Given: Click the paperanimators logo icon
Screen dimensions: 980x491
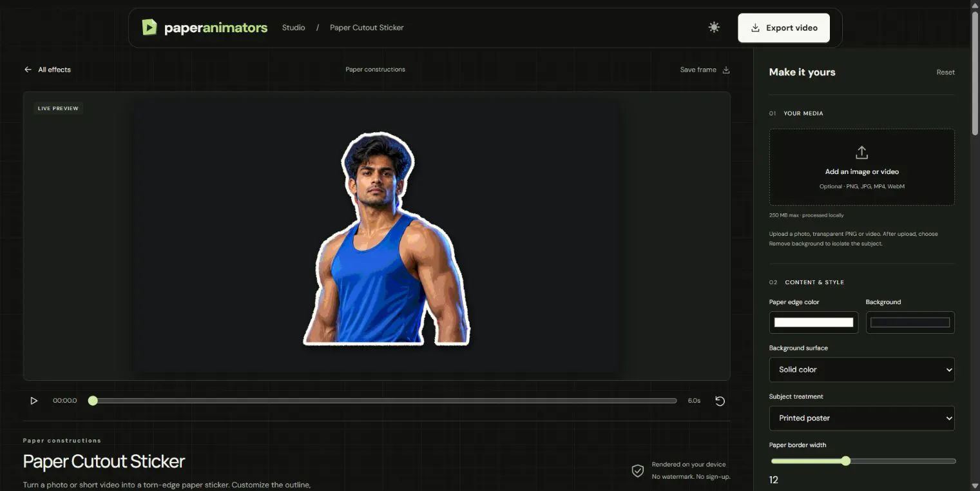Looking at the screenshot, I should point(149,27).
